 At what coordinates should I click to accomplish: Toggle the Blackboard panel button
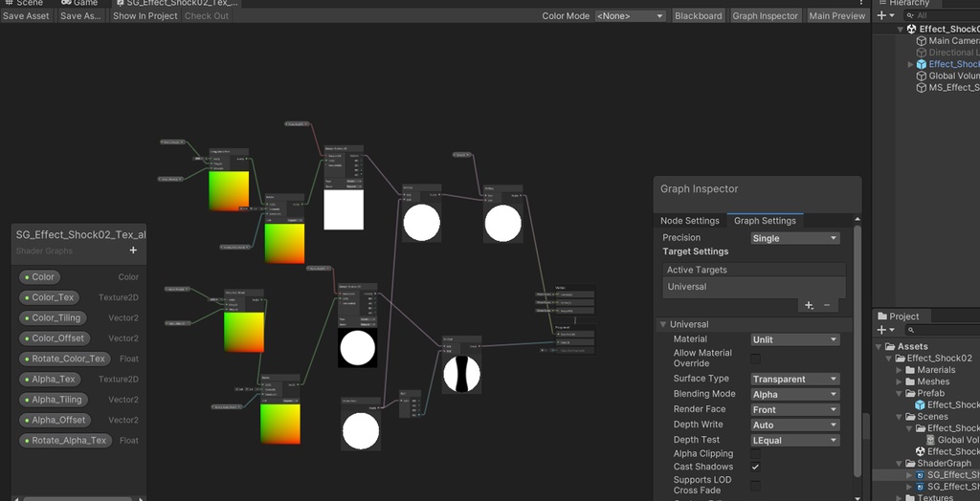pyautogui.click(x=698, y=15)
